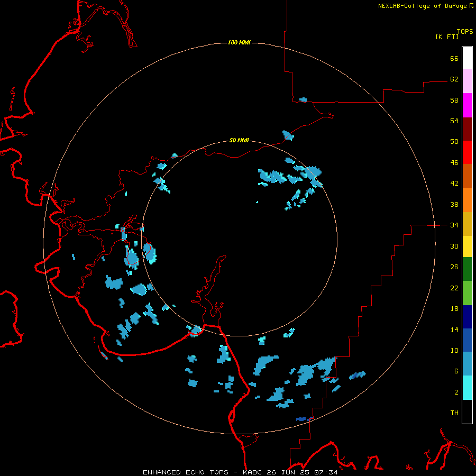Click the dark orange legend swatch
Viewport: 476px width, 476px height.
click(x=467, y=176)
